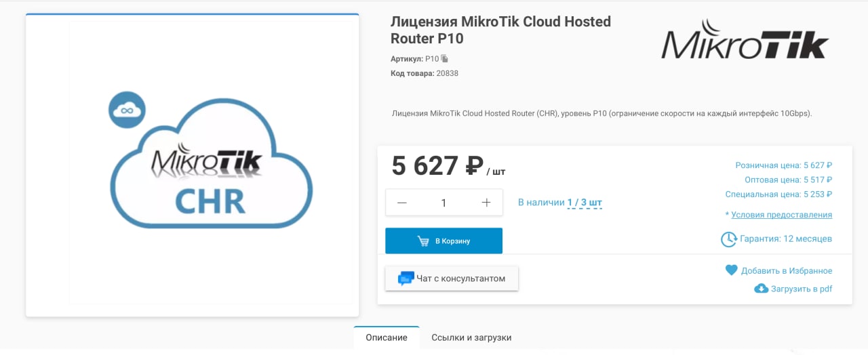Click the Специальная цена: 5 253 ₽ text
This screenshot has height=355, width=868.
tap(778, 194)
